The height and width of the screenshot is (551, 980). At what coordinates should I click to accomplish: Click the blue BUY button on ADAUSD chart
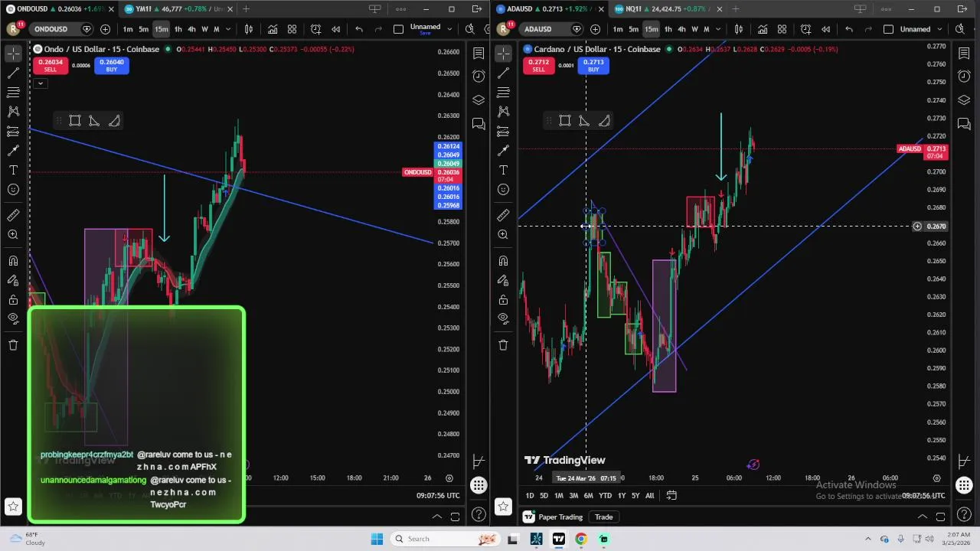593,66
